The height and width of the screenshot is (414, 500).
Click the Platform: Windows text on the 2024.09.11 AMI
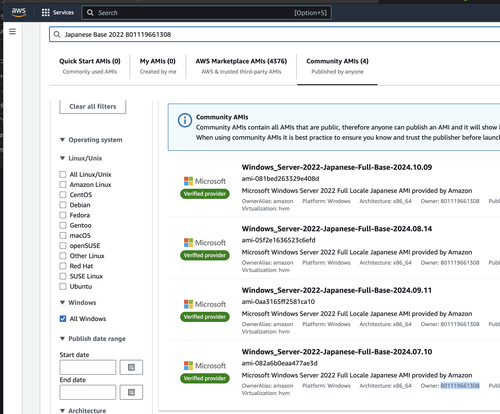pos(326,324)
